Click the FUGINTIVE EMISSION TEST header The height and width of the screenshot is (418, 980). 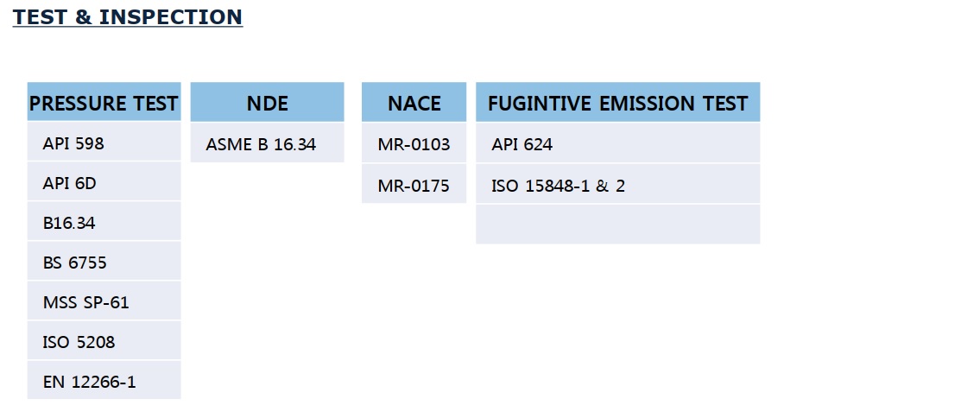(x=617, y=104)
